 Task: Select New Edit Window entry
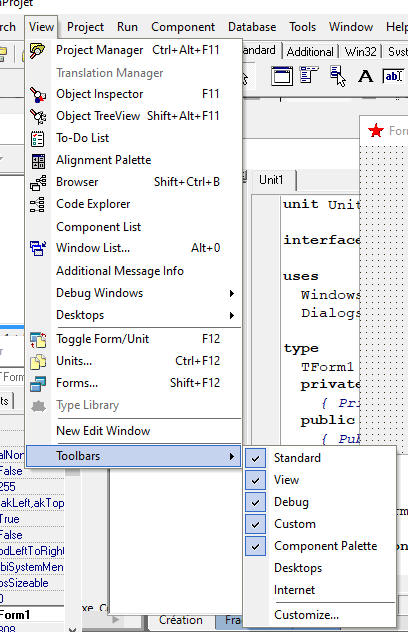(x=103, y=431)
